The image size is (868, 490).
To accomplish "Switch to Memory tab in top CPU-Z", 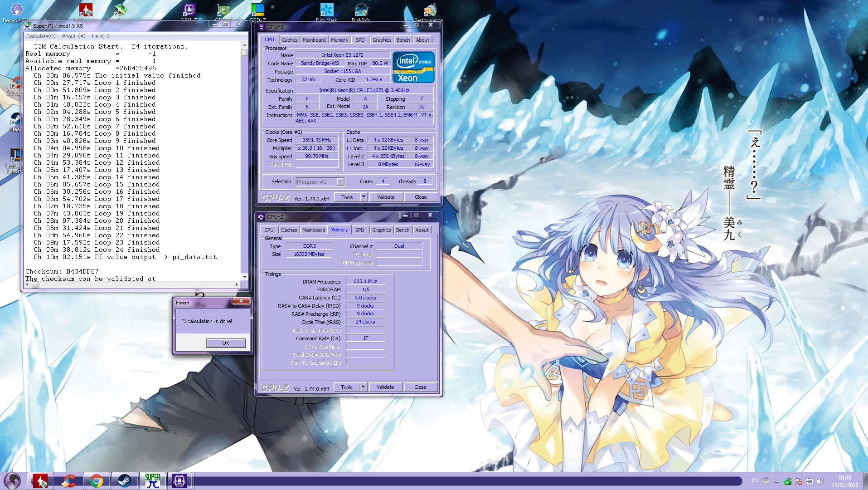I will pos(339,40).
